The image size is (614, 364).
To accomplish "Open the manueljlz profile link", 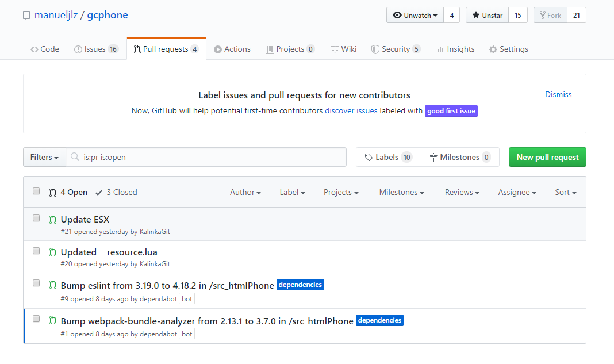I will 56,15.
